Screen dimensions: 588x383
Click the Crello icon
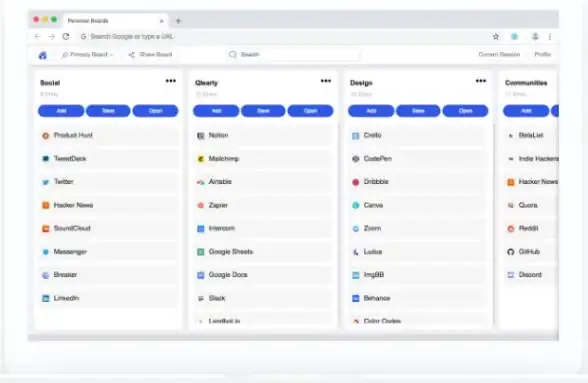[x=356, y=136]
